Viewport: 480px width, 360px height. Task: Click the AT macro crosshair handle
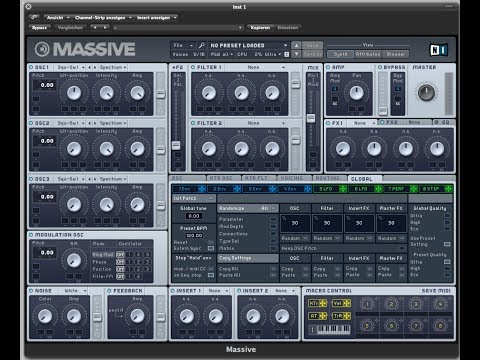[x=323, y=316]
